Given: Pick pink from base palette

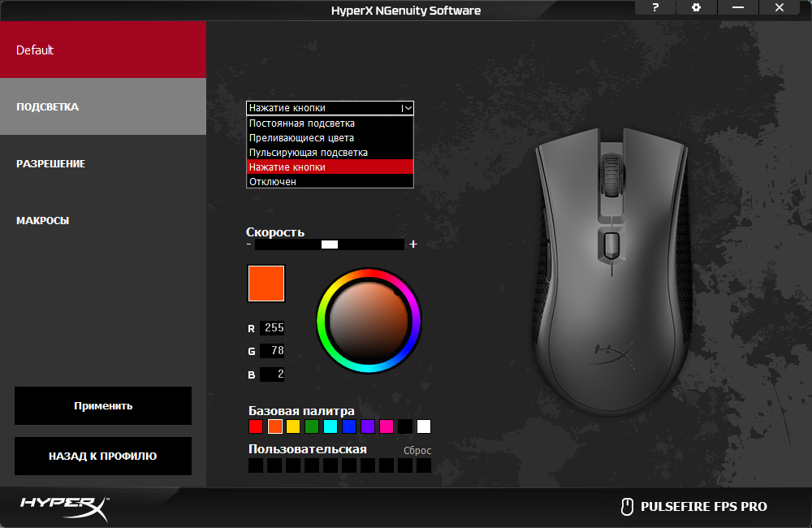Looking at the screenshot, I should pos(387,426).
